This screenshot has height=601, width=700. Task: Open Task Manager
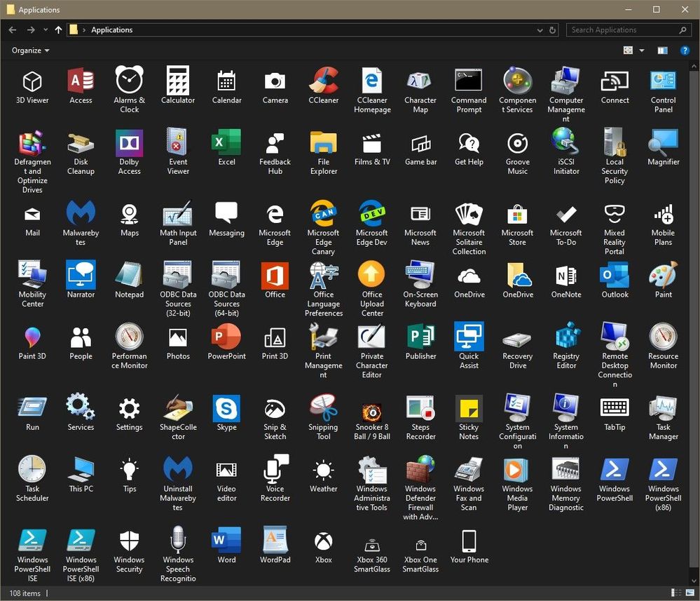(x=663, y=410)
